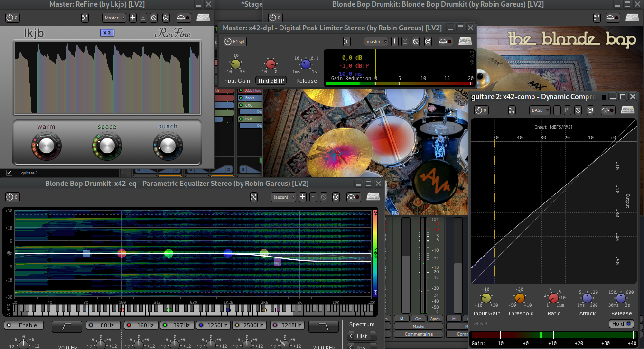This screenshot has height=349, width=644.
Task: Click bypass icon in x42-comp compressor toolbar
Action: (578, 110)
